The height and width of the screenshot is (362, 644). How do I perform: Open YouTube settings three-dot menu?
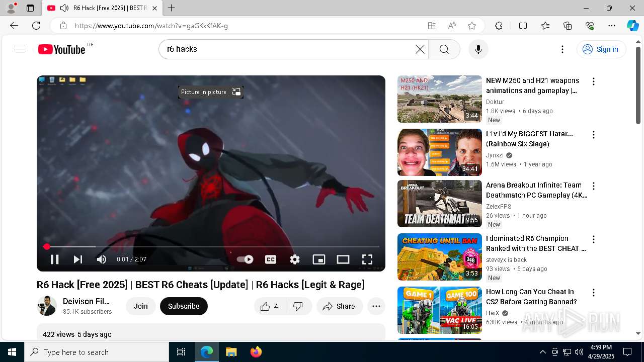[x=562, y=49]
